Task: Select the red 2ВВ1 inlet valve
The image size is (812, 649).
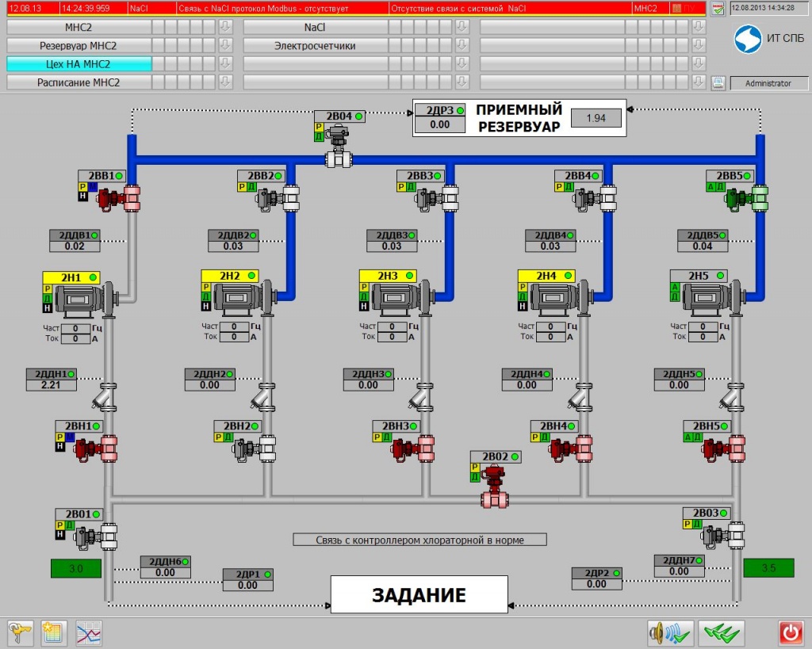Action: tap(119, 198)
